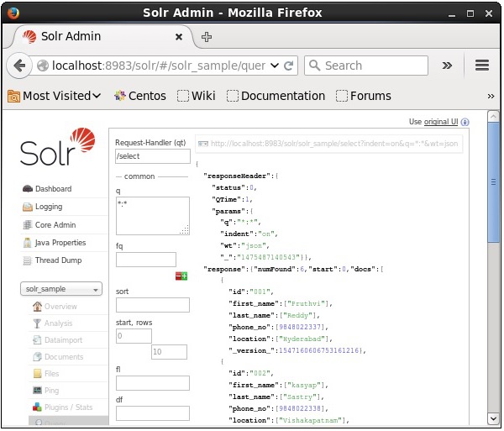The image size is (504, 431).
Task: Click the Request-Handler /select input field
Action: tap(152, 156)
